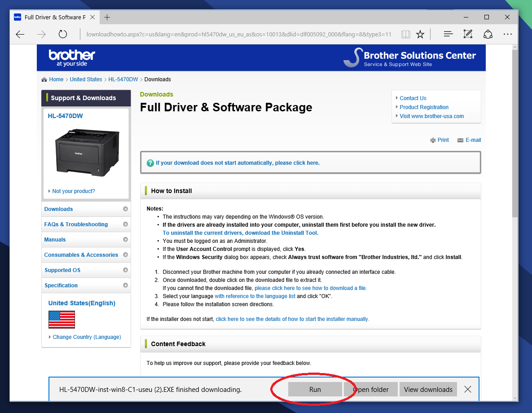Image resolution: width=532 pixels, height=413 pixels.
Task: Click the address bar URL
Action: (x=238, y=34)
